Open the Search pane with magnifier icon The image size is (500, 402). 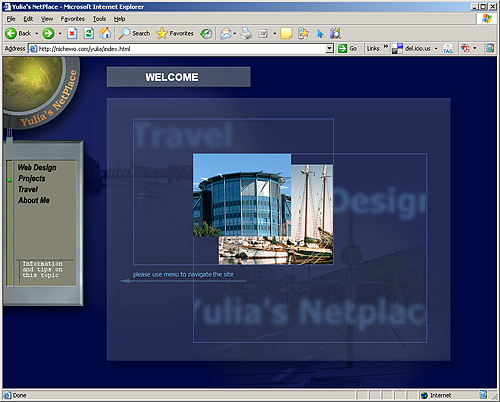(x=134, y=33)
